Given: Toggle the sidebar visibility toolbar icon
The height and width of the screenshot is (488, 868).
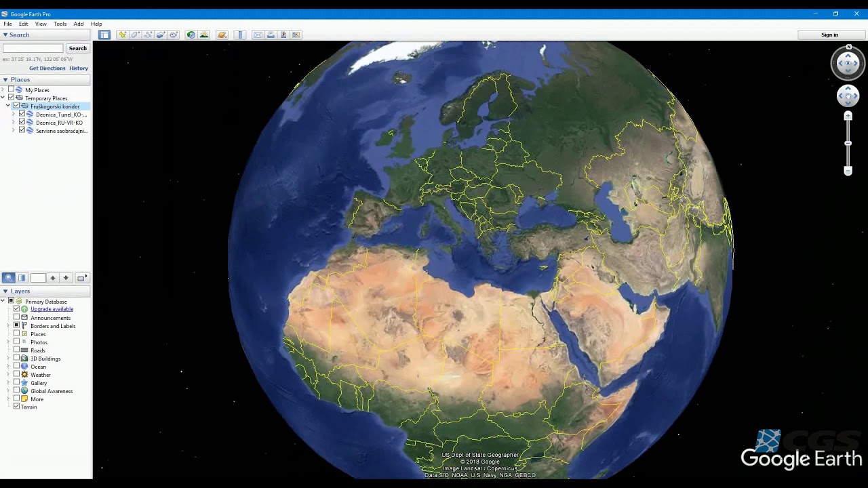Looking at the screenshot, I should (104, 35).
